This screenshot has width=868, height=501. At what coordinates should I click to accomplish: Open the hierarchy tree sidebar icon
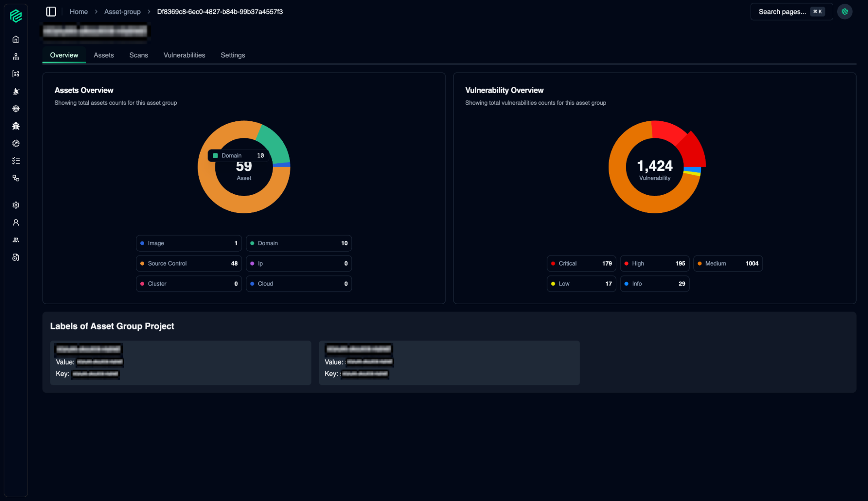tap(16, 56)
